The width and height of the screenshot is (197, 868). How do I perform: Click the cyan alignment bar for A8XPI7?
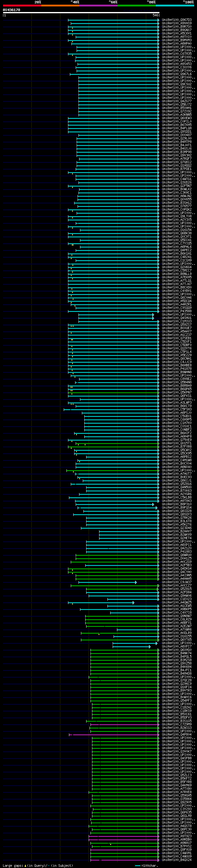coord(131,647)
